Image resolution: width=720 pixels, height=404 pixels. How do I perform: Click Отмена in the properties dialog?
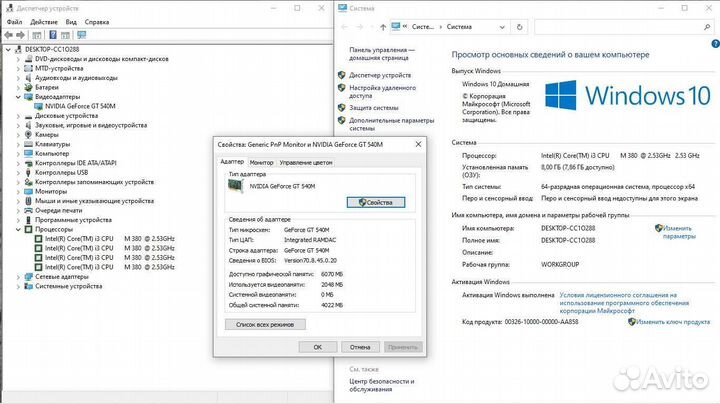(360, 347)
